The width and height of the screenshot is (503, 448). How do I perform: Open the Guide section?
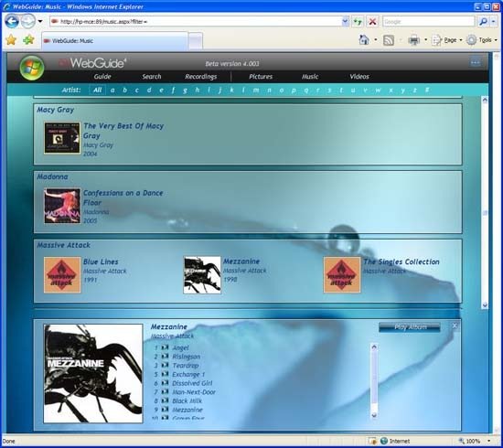[x=102, y=76]
